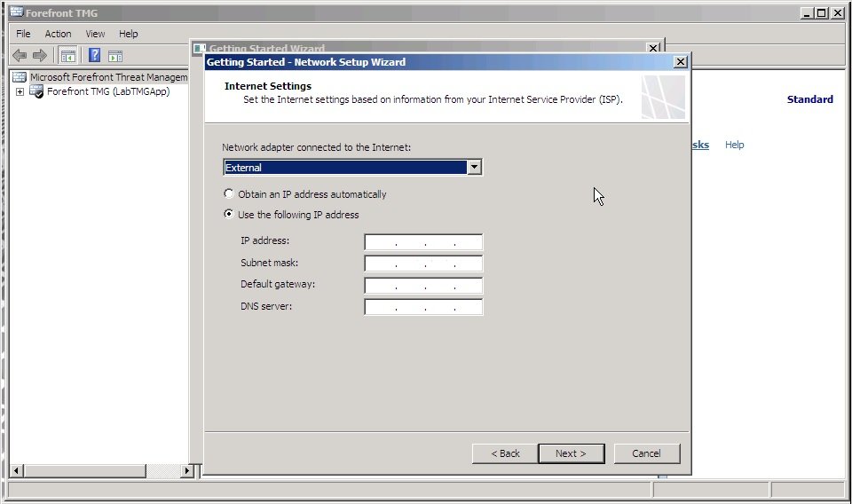Open the Action menu
The image size is (852, 504).
click(58, 34)
